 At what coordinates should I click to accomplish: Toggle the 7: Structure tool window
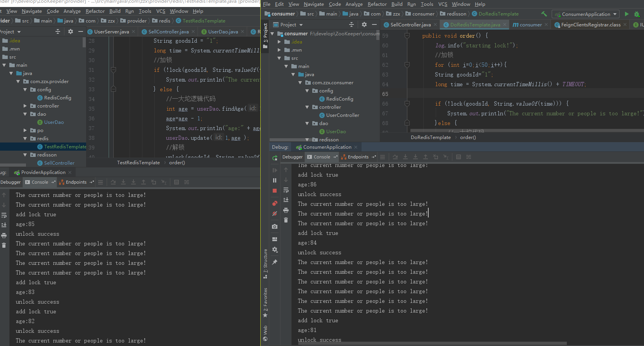coord(265,264)
